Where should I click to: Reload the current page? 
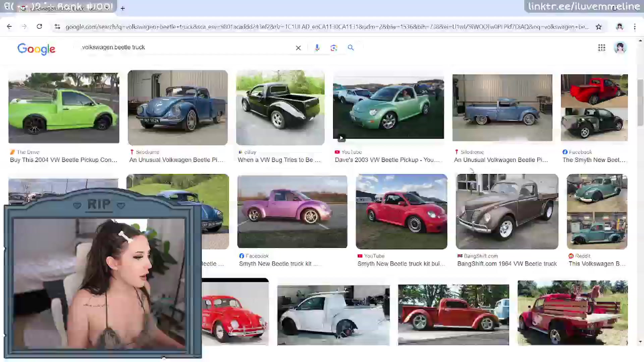[x=39, y=26]
